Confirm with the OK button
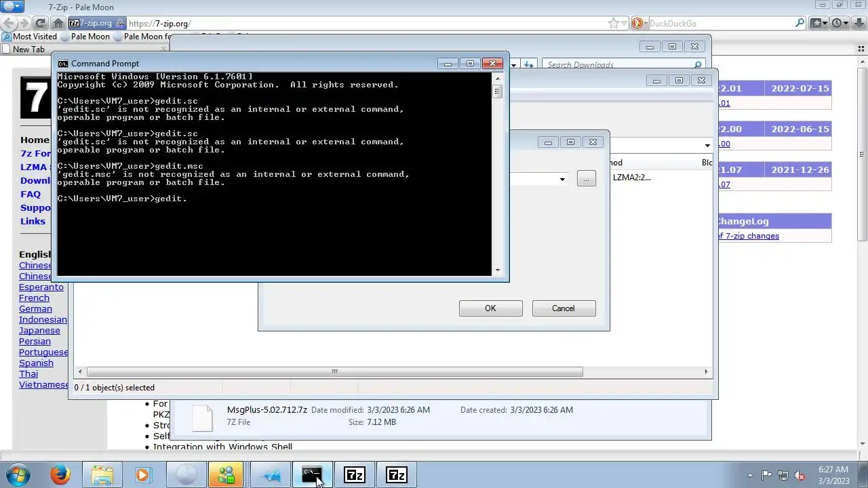This screenshot has height=488, width=868. click(490, 308)
